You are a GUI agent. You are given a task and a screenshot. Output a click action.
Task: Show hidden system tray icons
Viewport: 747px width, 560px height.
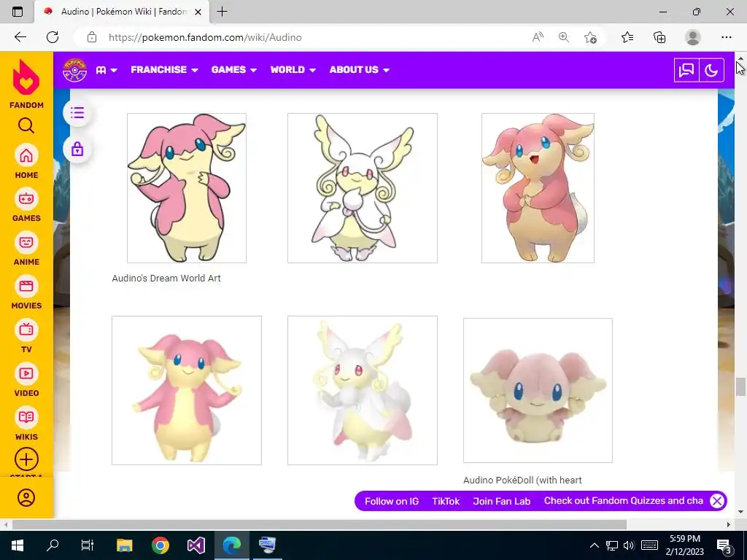[x=594, y=545]
